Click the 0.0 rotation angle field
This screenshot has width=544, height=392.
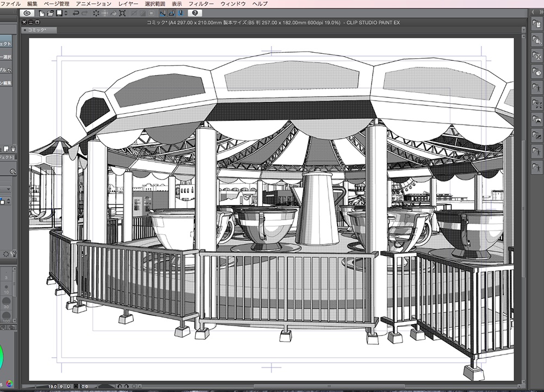pos(85,386)
